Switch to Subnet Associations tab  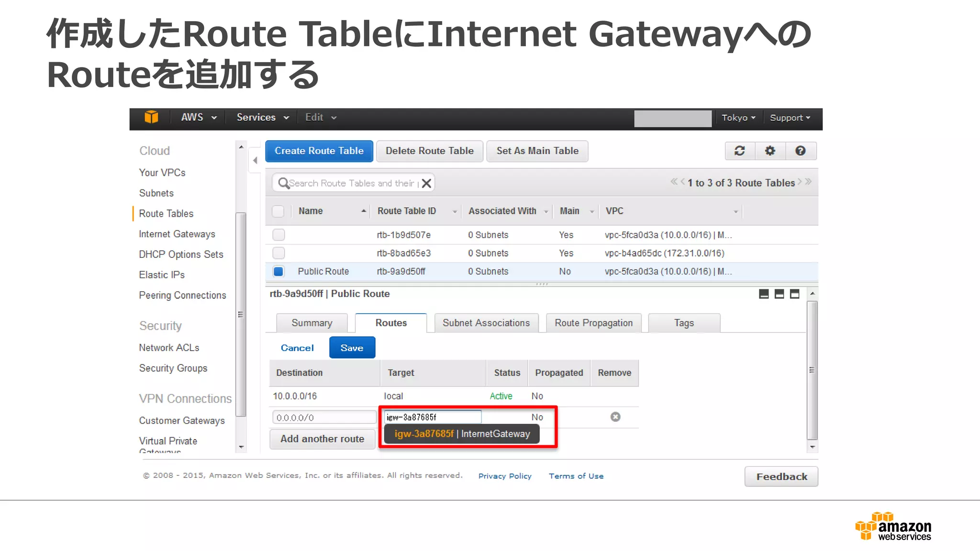coord(486,323)
